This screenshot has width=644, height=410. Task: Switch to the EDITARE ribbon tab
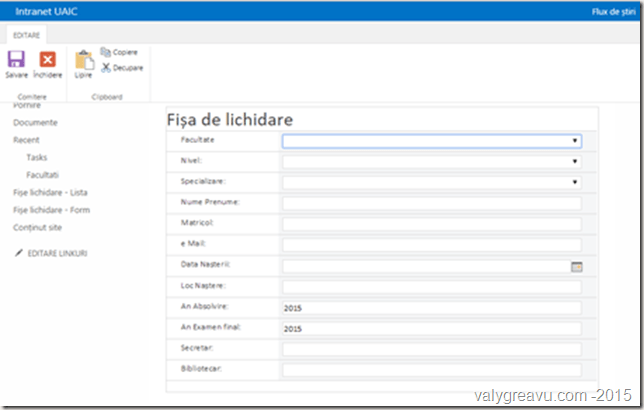27,35
